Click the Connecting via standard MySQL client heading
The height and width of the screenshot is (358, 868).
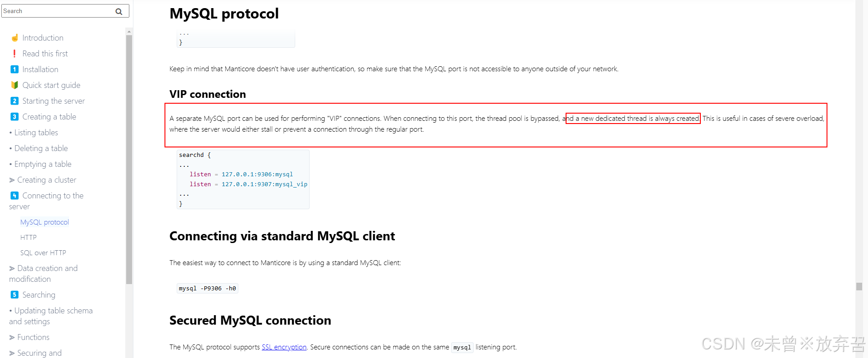coord(282,236)
